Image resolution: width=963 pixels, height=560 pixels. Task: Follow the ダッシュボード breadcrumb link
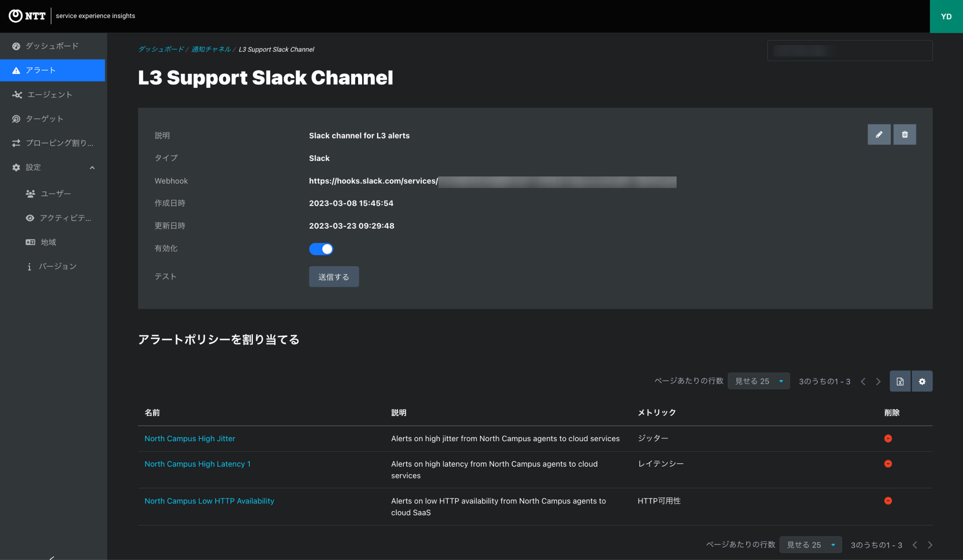[161, 49]
